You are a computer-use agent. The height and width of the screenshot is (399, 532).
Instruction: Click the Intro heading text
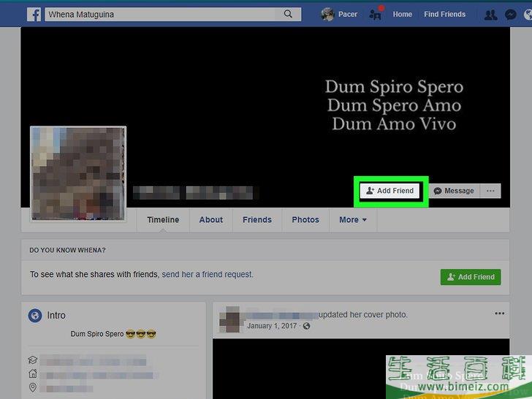tap(56, 316)
